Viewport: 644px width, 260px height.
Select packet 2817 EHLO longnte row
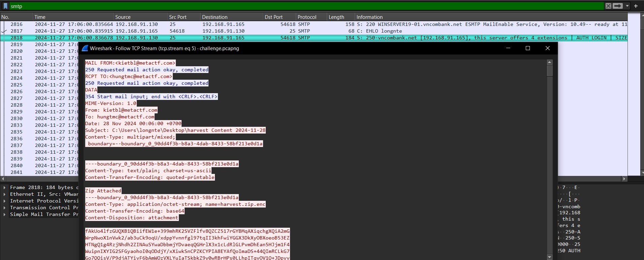point(314,31)
